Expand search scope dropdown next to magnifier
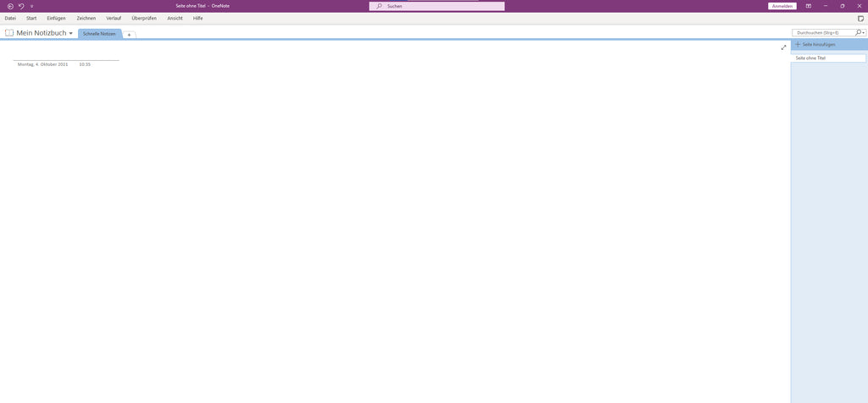Screen dimensions: 868x403 [x=864, y=33]
